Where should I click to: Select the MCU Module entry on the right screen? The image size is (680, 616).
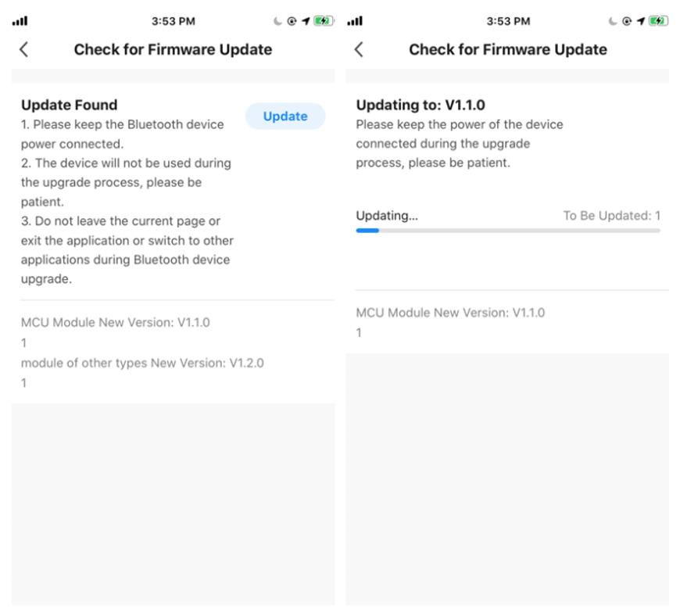point(450,313)
